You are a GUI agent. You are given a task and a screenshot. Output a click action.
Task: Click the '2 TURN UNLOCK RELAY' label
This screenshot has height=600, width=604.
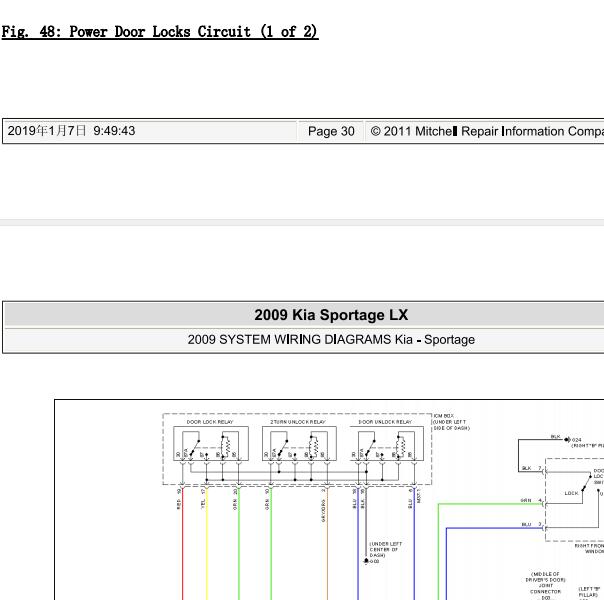298,422
